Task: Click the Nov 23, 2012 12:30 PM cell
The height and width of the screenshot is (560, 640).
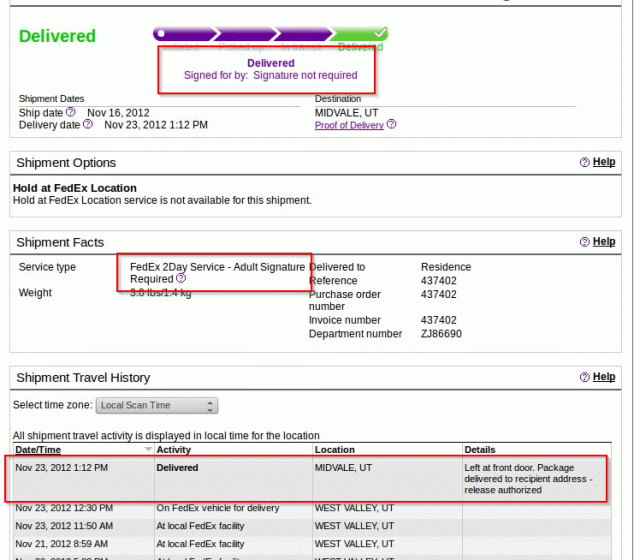Action: click(x=64, y=508)
